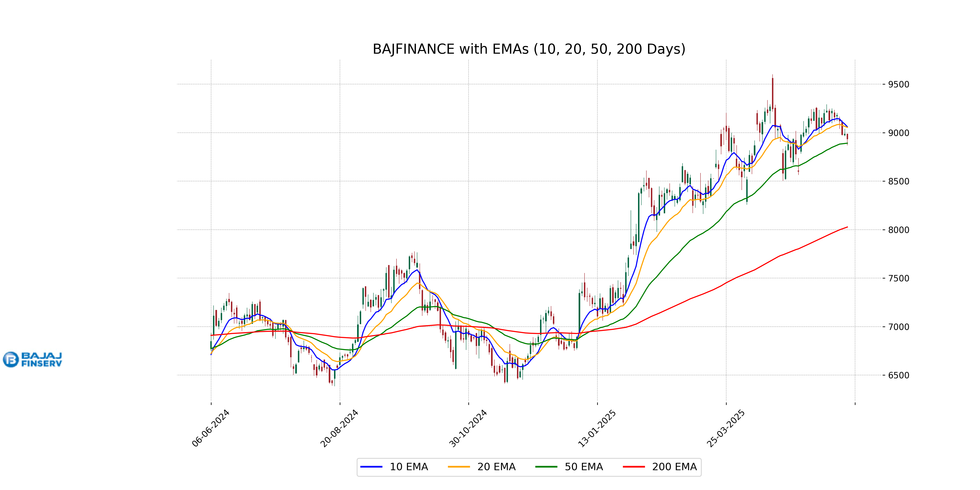Click the green 50 EMA legend line
This screenshot has height=490, width=980.
coord(546,467)
